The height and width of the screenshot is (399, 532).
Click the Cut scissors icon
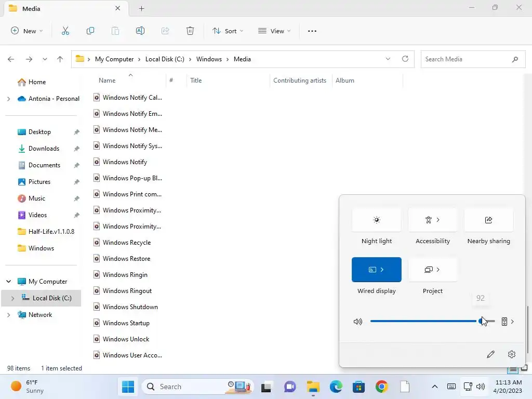[x=65, y=31]
